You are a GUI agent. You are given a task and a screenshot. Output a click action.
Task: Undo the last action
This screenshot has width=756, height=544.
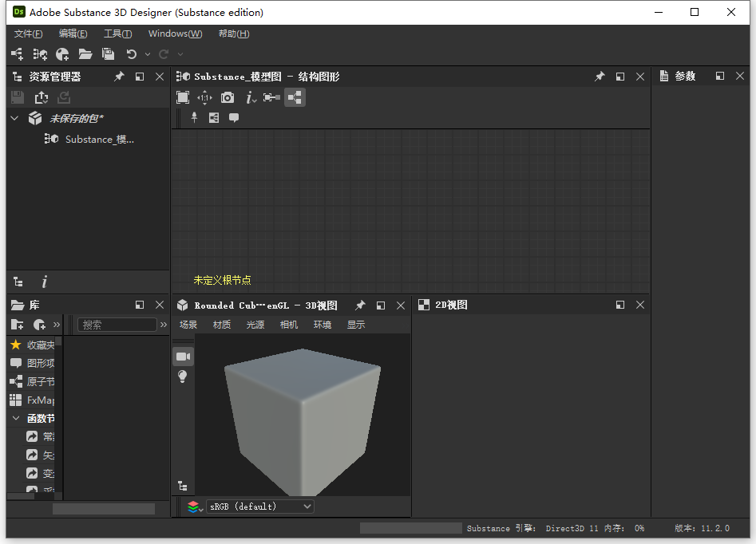(131, 54)
